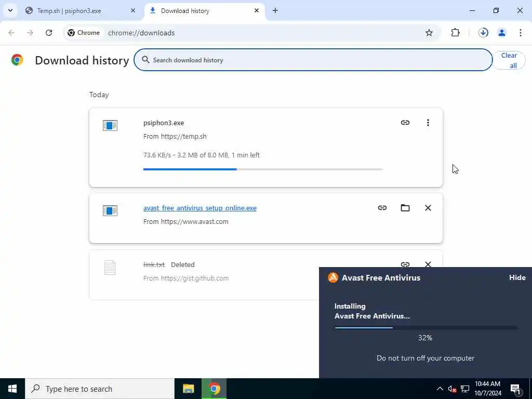This screenshot has width=532, height=399.
Task: Click download speed and time left text
Action: [x=201, y=155]
